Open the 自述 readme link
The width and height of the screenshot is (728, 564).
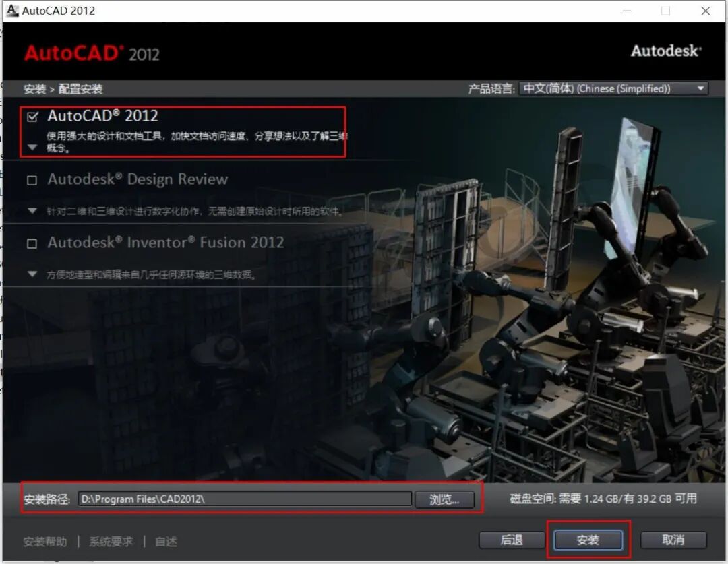(x=166, y=542)
